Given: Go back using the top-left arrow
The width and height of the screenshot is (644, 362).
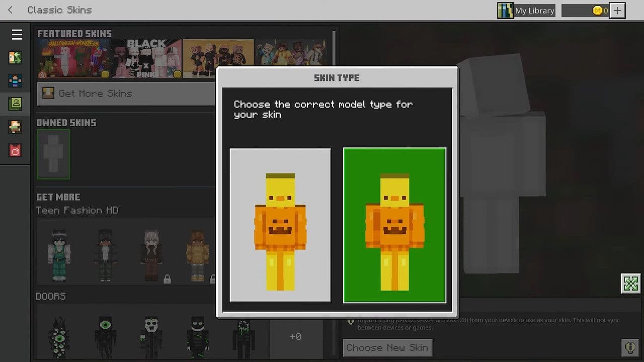Looking at the screenshot, I should click(x=11, y=10).
